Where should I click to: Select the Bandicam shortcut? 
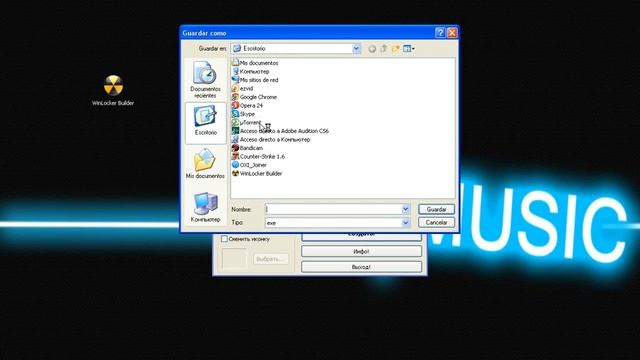[247, 148]
